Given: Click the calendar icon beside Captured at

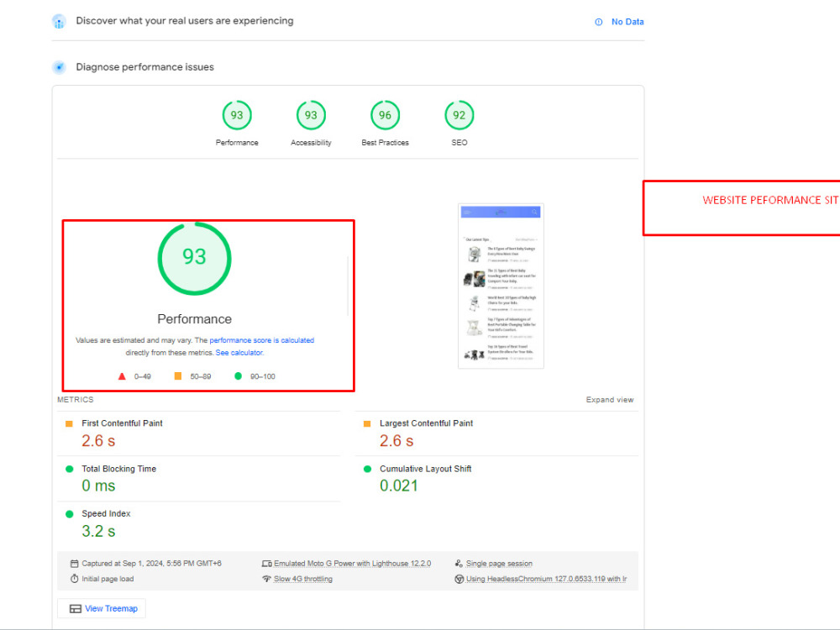Looking at the screenshot, I should pos(75,564).
